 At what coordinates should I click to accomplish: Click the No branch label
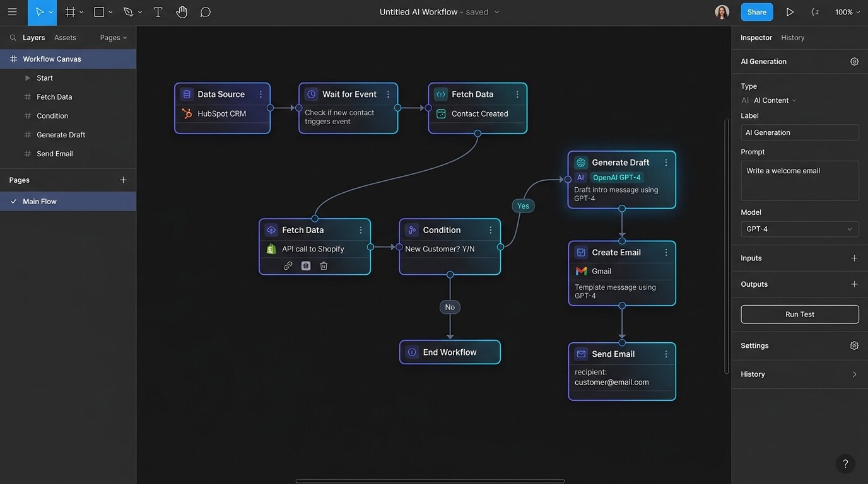click(x=450, y=308)
